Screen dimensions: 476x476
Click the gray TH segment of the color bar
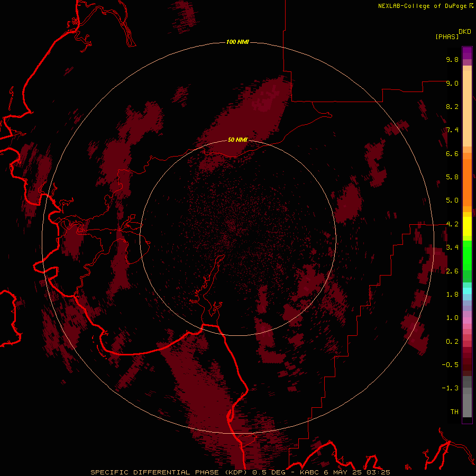click(x=467, y=405)
